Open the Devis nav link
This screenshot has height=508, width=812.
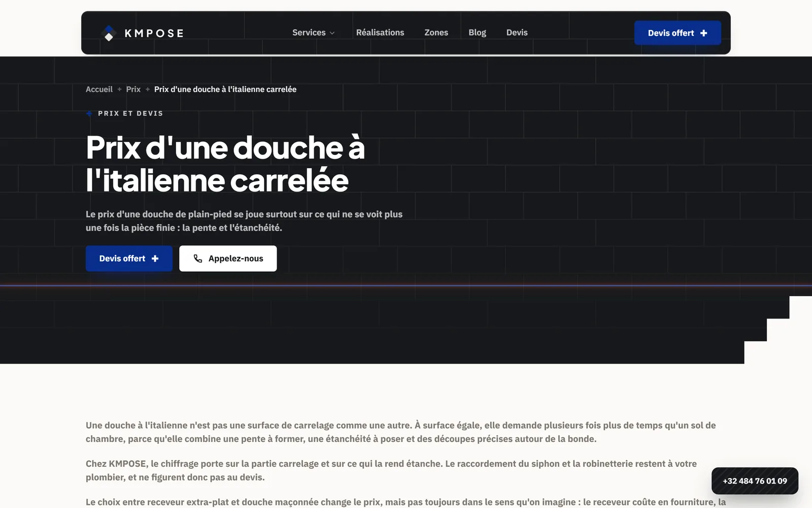coord(517,33)
